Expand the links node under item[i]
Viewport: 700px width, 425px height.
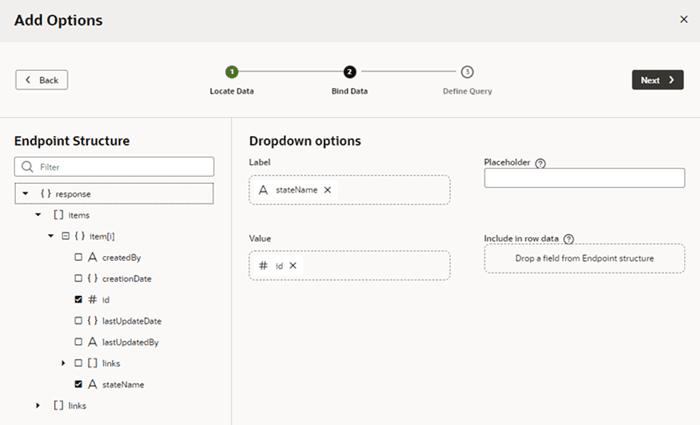[63, 363]
